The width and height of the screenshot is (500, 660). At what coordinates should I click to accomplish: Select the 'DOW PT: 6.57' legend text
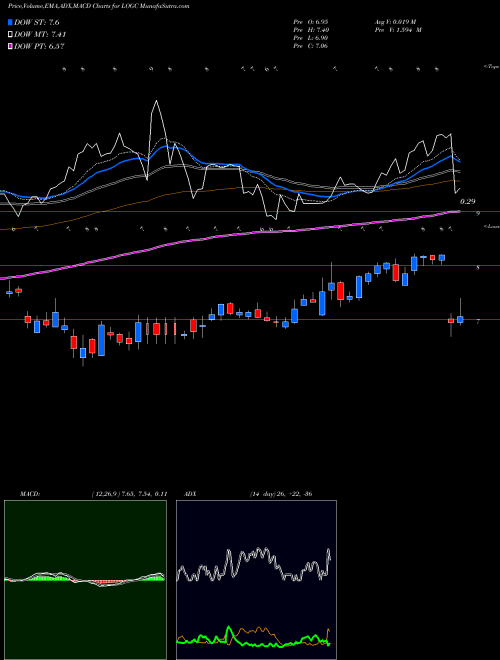(39, 47)
